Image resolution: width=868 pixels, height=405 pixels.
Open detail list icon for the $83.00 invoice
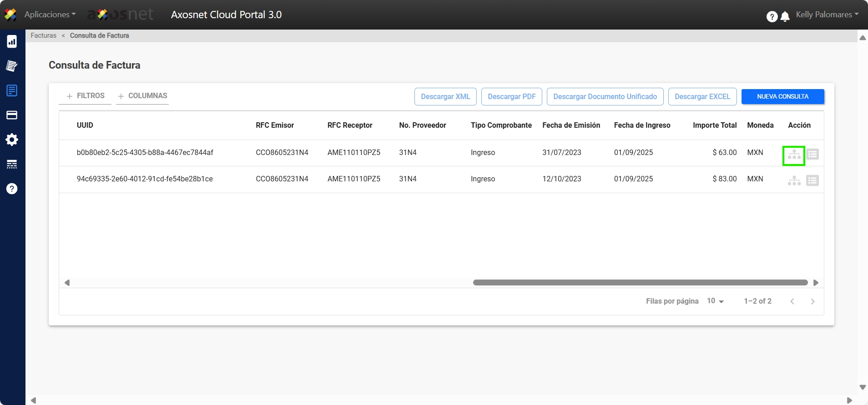pos(812,181)
